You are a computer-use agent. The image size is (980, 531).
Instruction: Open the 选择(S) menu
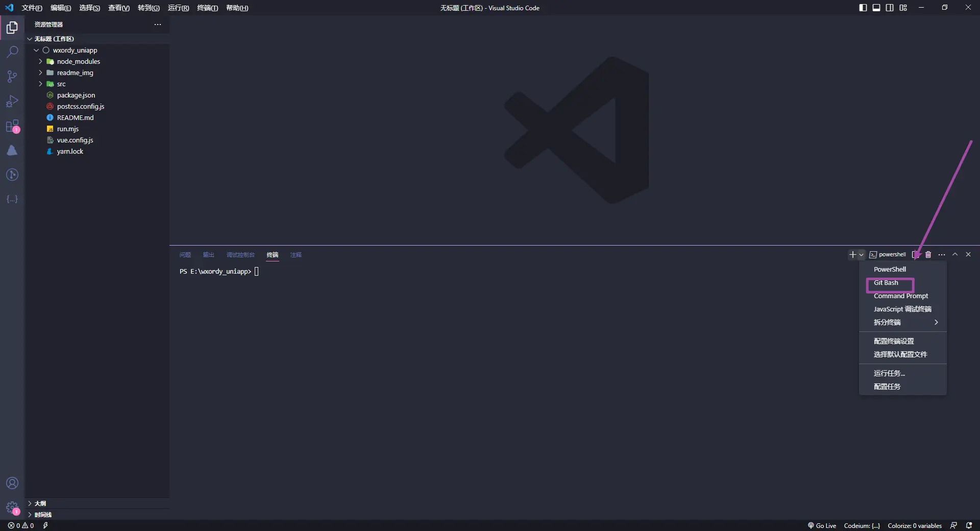pos(90,8)
